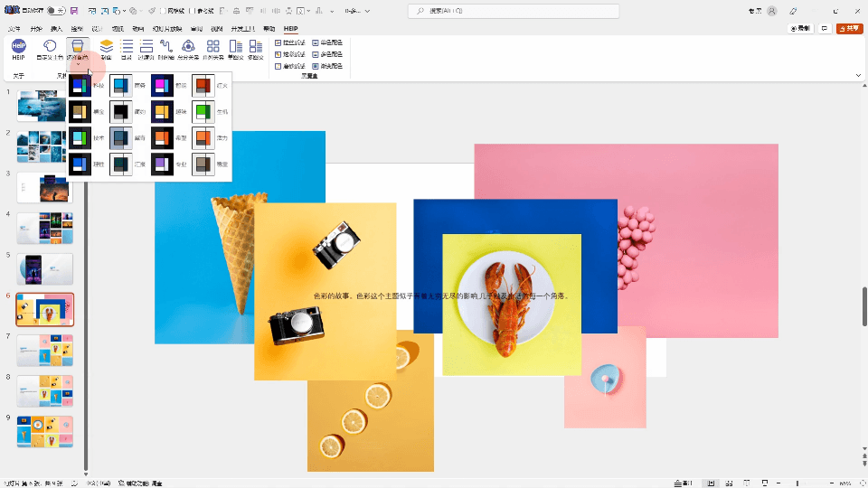The image size is (868, 488).
Task: Click the user account avatar icon
Action: click(x=771, y=11)
